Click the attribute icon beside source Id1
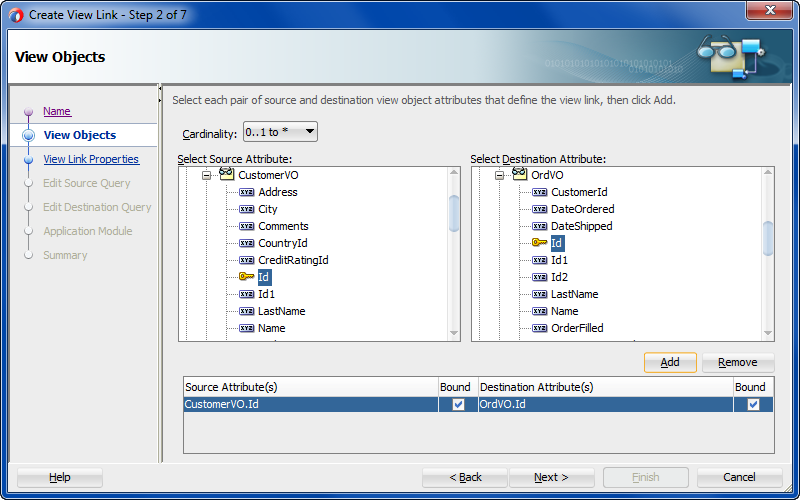Image resolution: width=800 pixels, height=500 pixels. 246,294
